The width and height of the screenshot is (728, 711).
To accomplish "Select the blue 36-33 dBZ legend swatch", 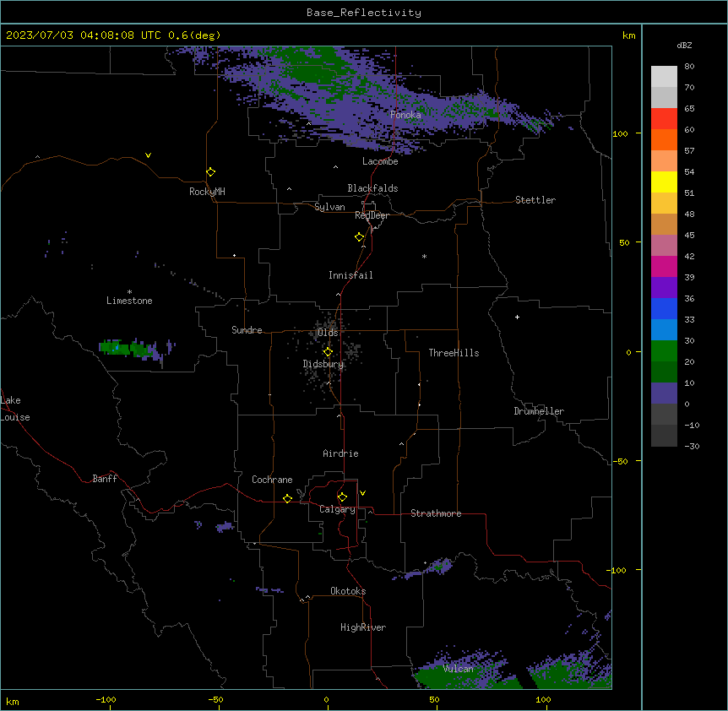I will click(x=664, y=308).
